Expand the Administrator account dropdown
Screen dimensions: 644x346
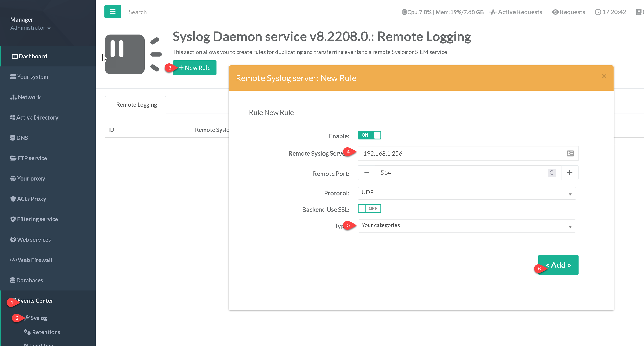pyautogui.click(x=30, y=28)
